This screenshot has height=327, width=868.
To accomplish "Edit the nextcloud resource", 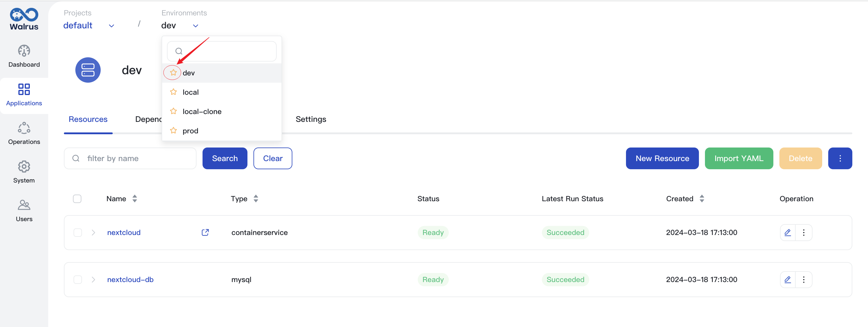I will click(x=788, y=233).
